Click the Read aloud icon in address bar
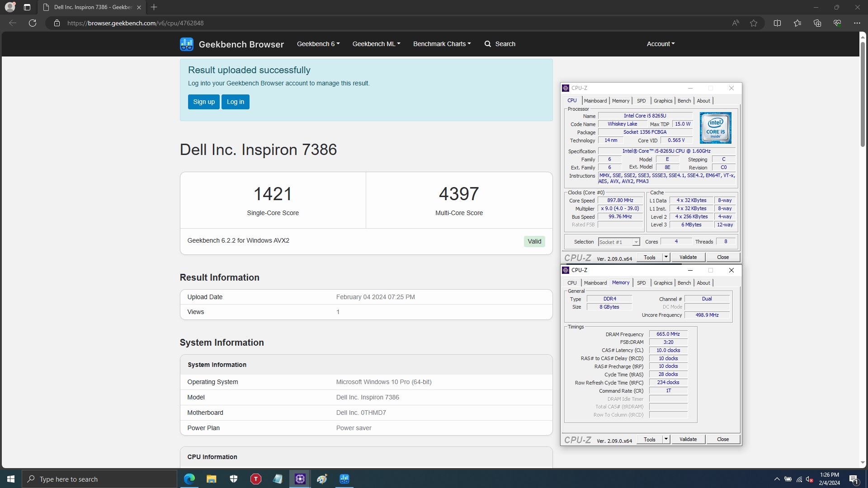This screenshot has width=868, height=488. pos(736,23)
